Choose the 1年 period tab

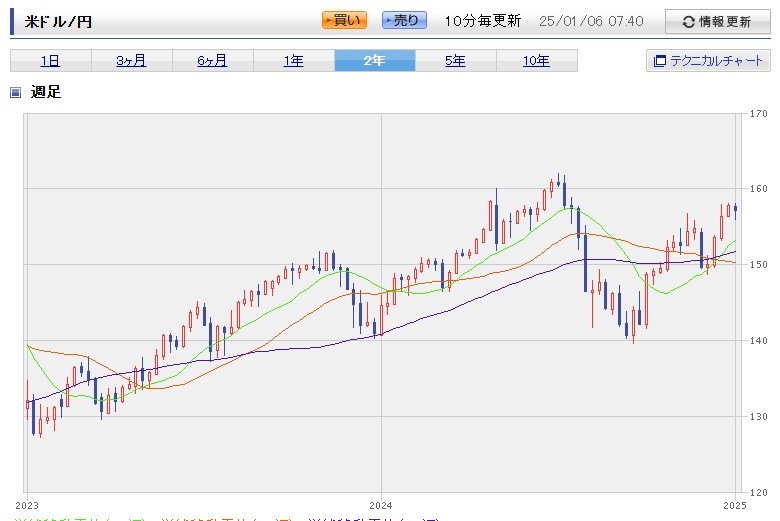click(293, 61)
